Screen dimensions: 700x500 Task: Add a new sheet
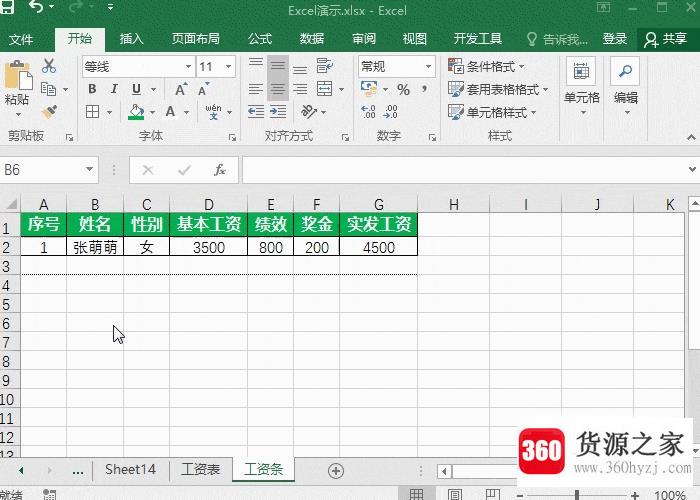coord(336,471)
